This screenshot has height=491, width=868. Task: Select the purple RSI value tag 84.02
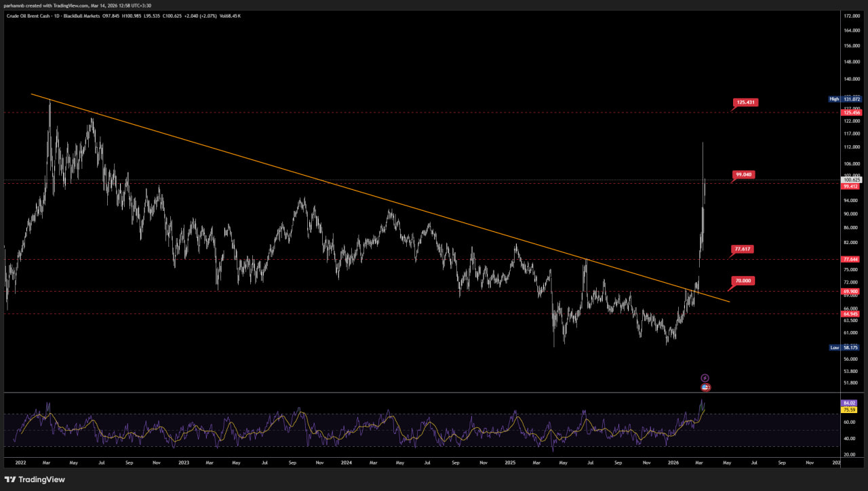(x=850, y=403)
